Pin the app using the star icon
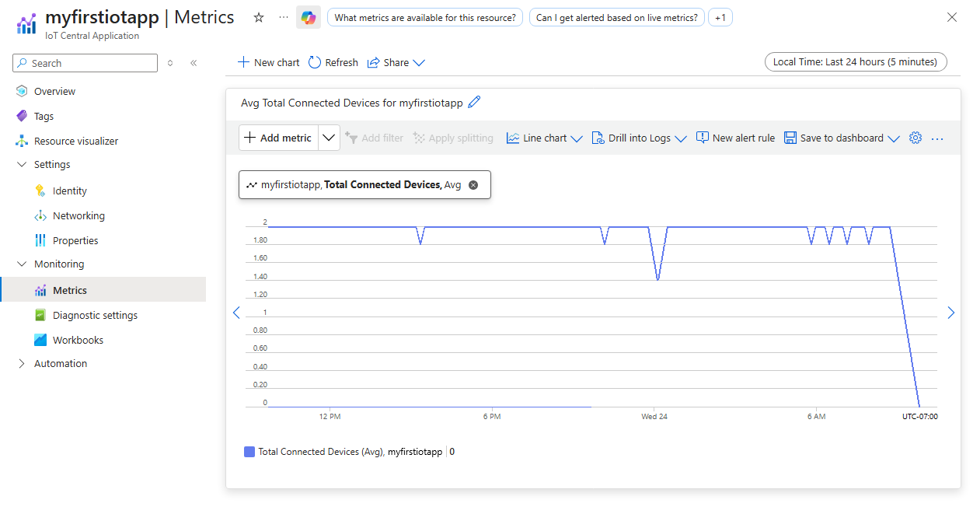Image resolution: width=980 pixels, height=507 pixels. click(x=258, y=16)
